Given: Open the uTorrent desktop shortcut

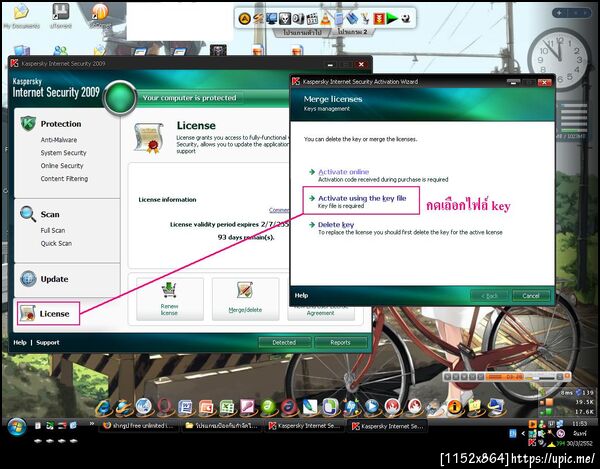Looking at the screenshot, I should (61, 16).
